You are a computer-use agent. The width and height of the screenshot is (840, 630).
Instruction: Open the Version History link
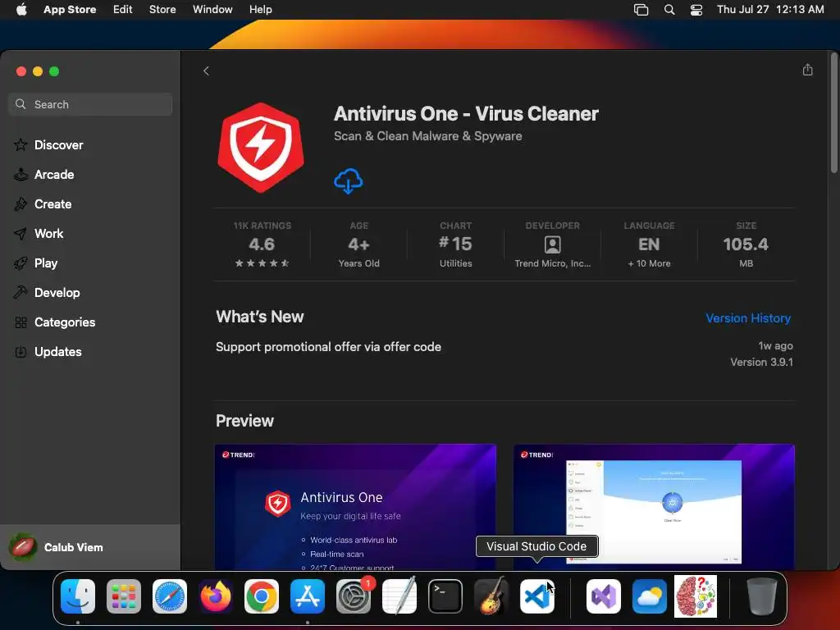pos(748,318)
